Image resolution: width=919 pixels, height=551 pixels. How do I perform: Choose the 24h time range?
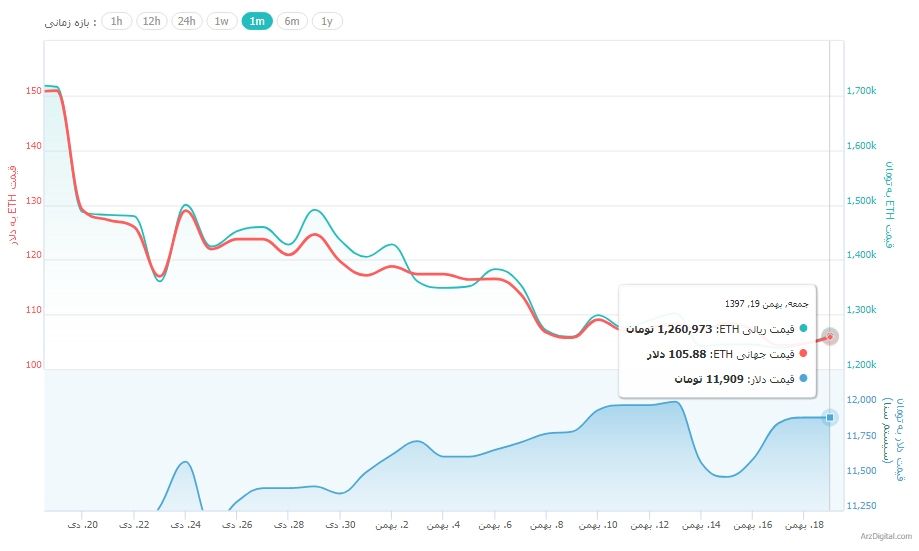(x=186, y=21)
